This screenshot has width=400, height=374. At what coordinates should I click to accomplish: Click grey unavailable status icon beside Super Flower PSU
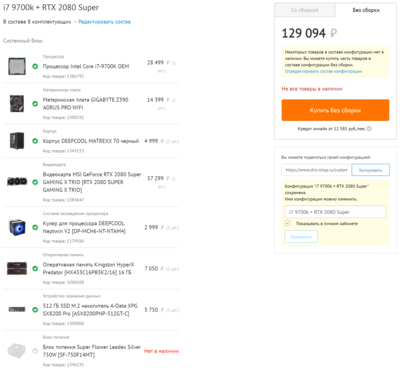coord(35,351)
